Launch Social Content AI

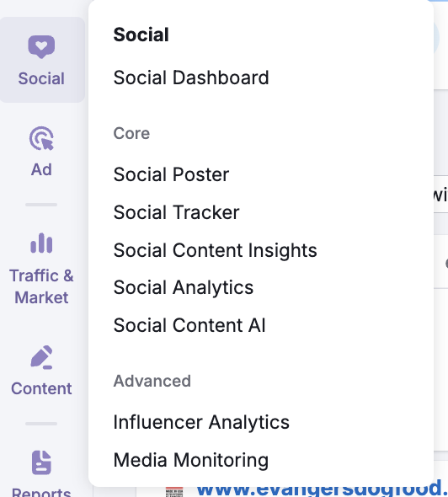(x=189, y=325)
